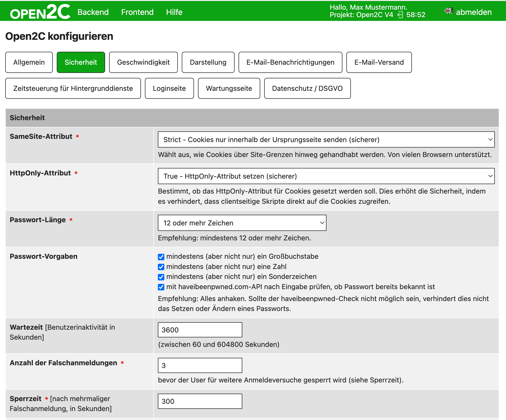Toggle the 'eine Zahl' password checkbox
Viewport: 506px width, 420px height.
pyautogui.click(x=161, y=267)
